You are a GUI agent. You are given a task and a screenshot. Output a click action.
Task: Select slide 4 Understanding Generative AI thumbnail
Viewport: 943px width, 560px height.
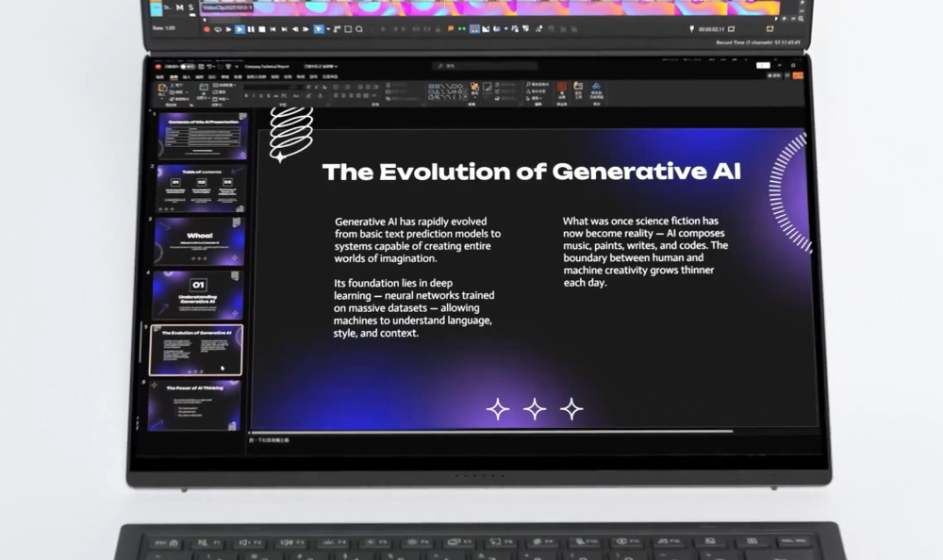coord(197,295)
